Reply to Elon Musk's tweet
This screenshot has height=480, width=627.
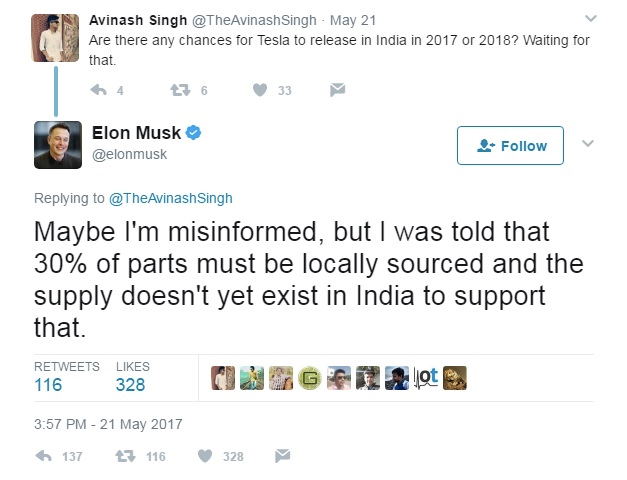coord(44,456)
